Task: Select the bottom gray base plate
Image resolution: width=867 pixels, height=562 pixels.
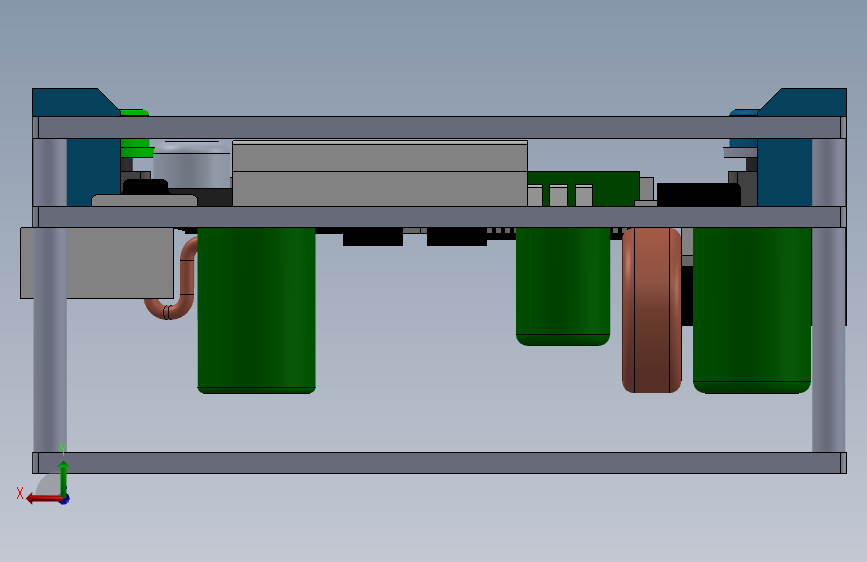Action: click(x=440, y=463)
